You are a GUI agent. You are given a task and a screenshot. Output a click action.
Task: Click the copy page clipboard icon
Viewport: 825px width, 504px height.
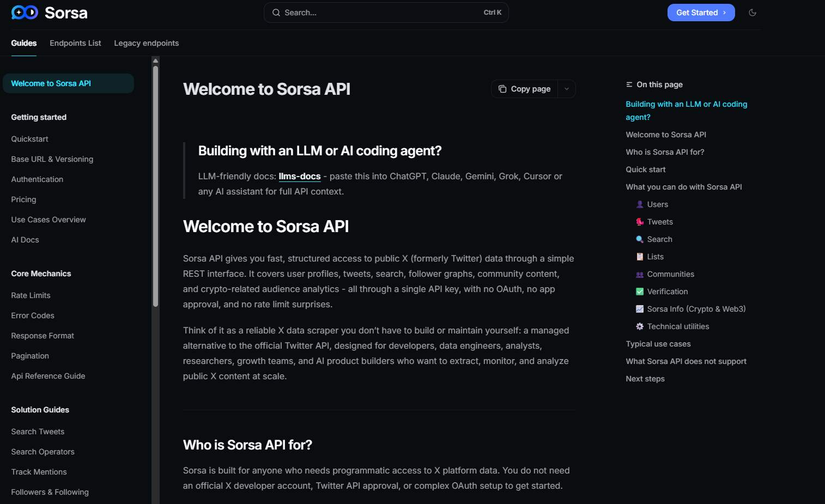click(x=502, y=89)
